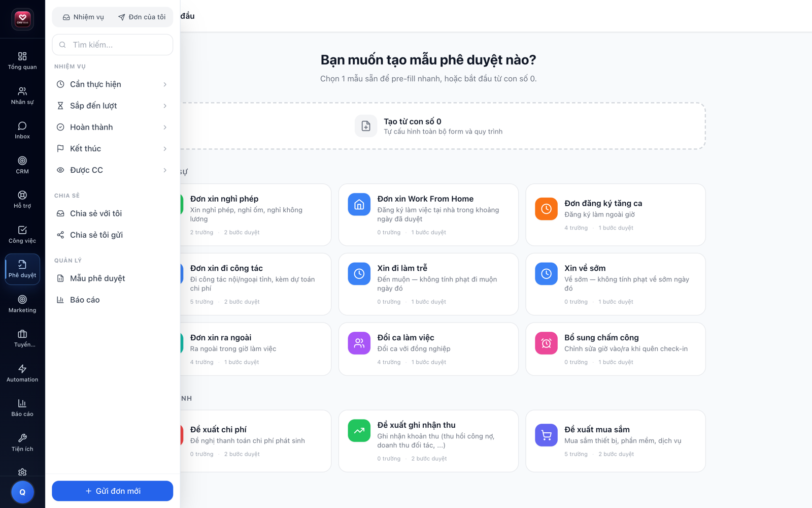
Task: Open the Hỗ trợ support module
Action: tap(22, 200)
